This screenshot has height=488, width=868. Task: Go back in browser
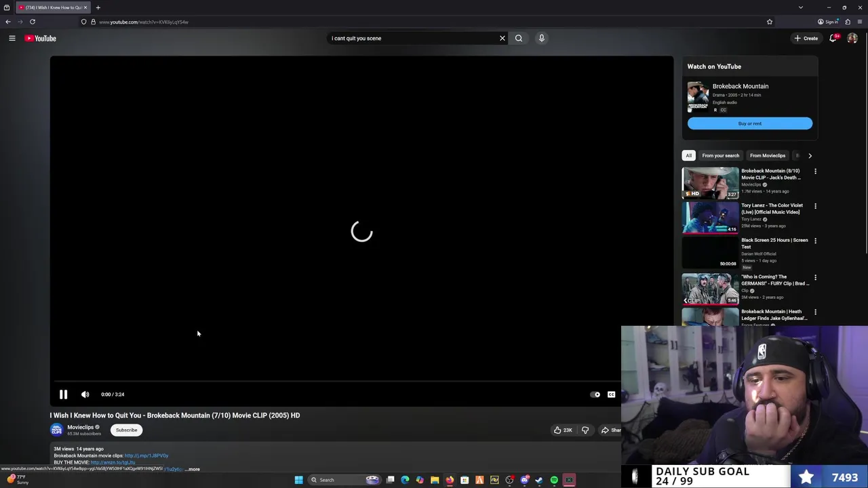(x=8, y=22)
